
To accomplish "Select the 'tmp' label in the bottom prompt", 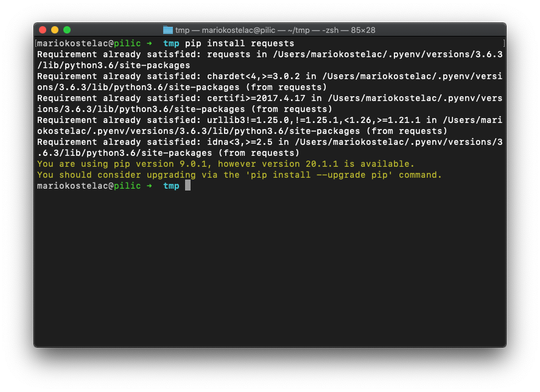I will click(x=170, y=186).
